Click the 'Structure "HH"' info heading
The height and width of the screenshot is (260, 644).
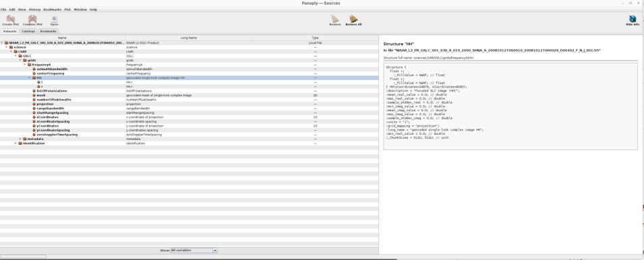[399, 44]
